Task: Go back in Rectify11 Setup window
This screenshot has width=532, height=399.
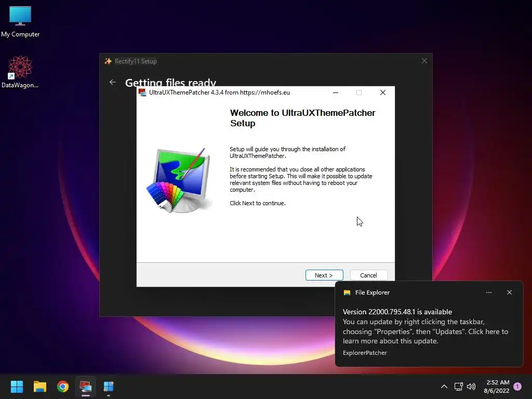Action: tap(113, 82)
